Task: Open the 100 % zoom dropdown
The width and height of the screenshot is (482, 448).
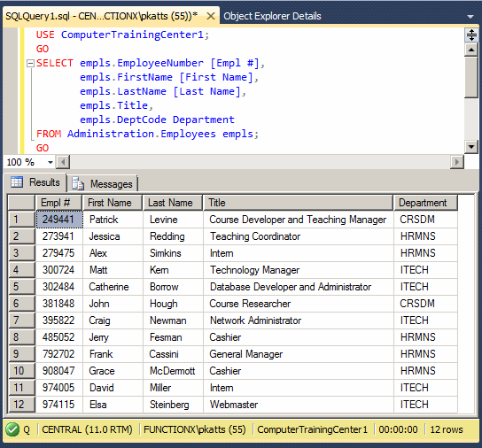Action: point(51,162)
